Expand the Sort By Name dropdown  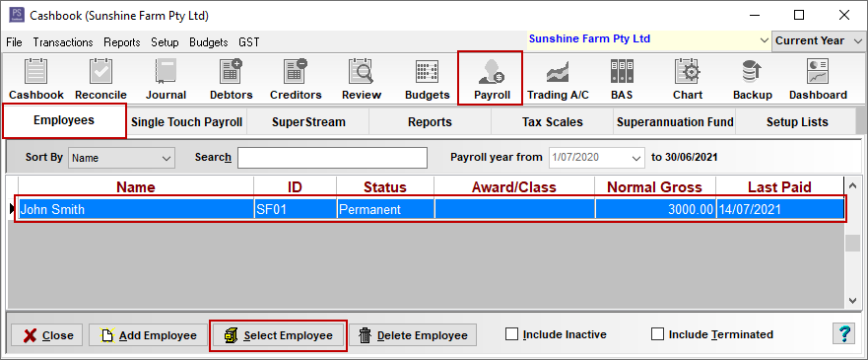click(167, 158)
